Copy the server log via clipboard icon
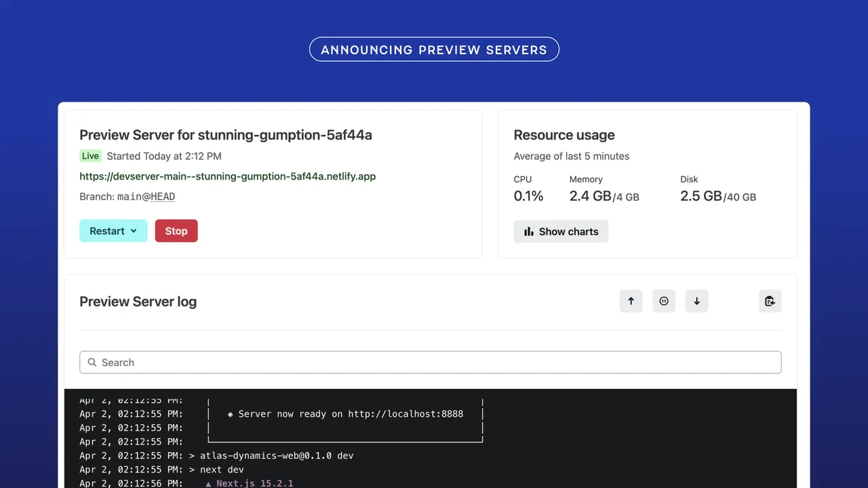Image resolution: width=868 pixels, height=488 pixels. point(770,301)
